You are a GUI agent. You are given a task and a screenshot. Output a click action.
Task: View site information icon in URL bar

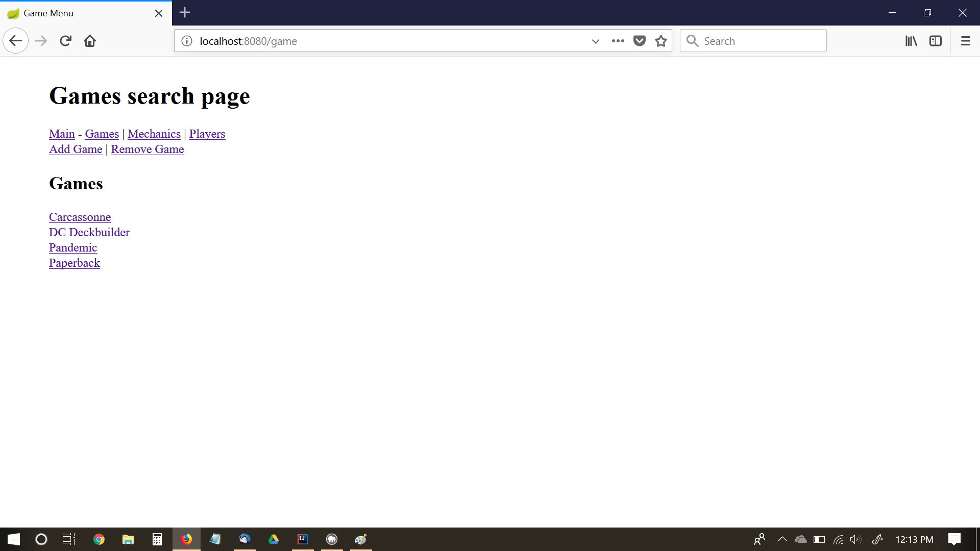187,41
